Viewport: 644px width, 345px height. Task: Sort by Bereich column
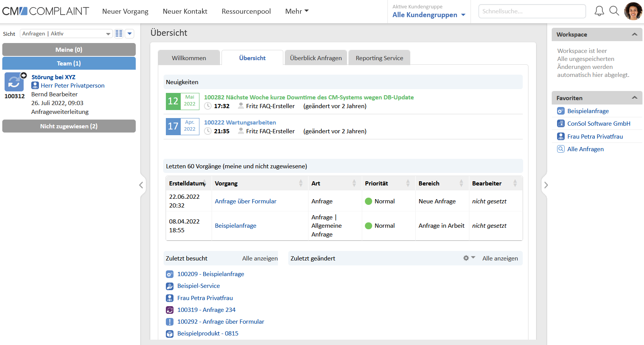[x=442, y=183]
